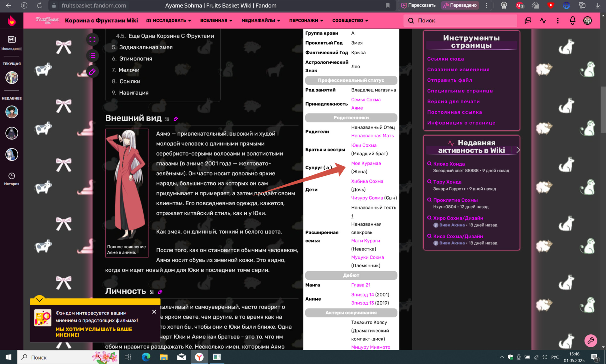Open the Сообщество dropdown menu
The height and width of the screenshot is (364, 606).
coord(350,21)
